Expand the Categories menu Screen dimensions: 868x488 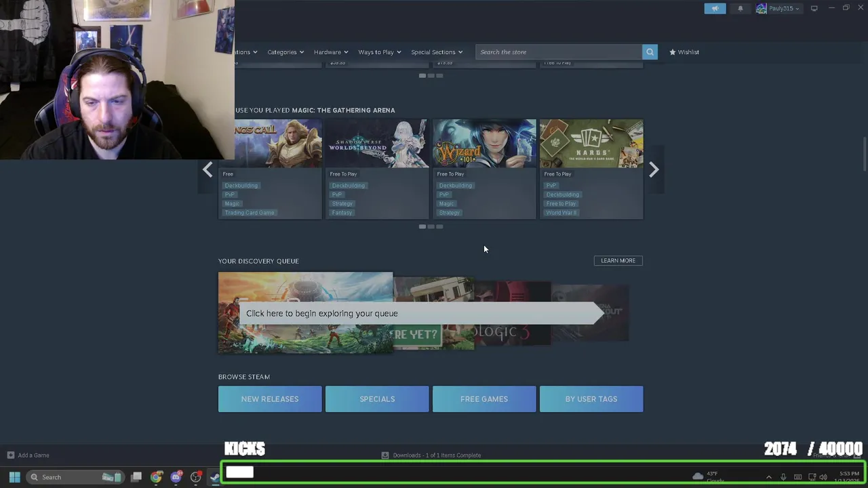285,52
